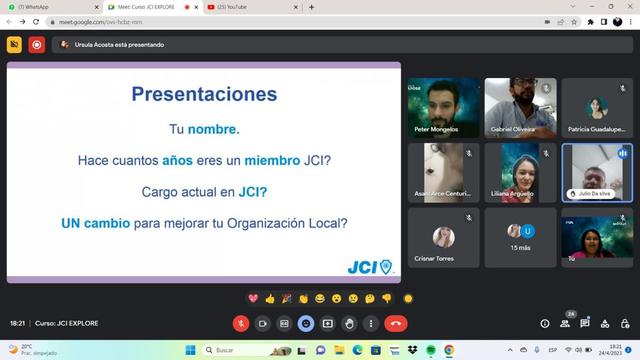
Task: Open meeting details info icon
Action: click(x=545, y=323)
